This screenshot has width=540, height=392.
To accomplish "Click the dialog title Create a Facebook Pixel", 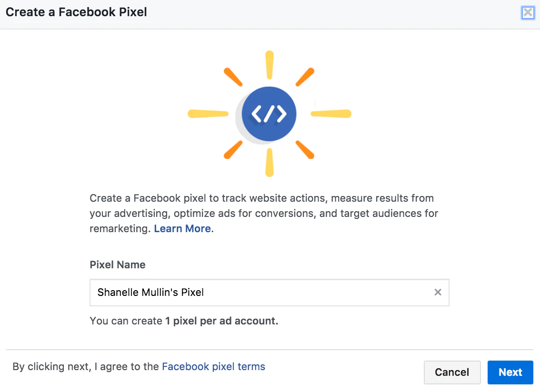I will [77, 12].
